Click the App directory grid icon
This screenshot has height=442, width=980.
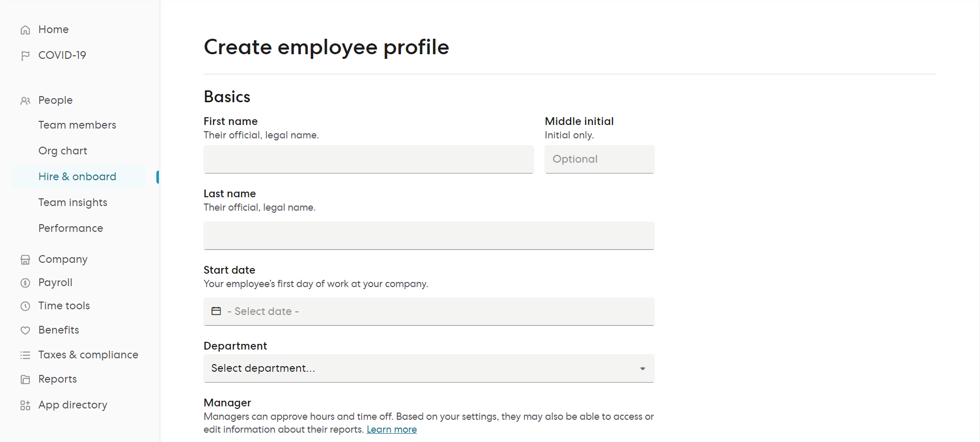(25, 405)
